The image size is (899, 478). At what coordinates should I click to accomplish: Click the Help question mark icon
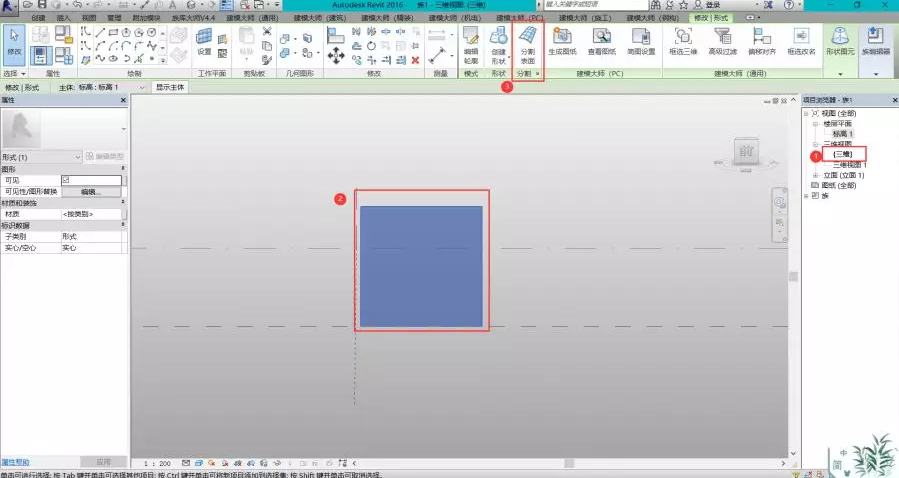click(x=789, y=5)
